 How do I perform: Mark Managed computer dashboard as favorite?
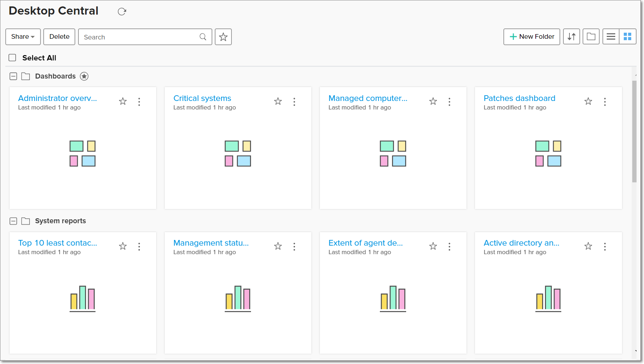coord(433,102)
